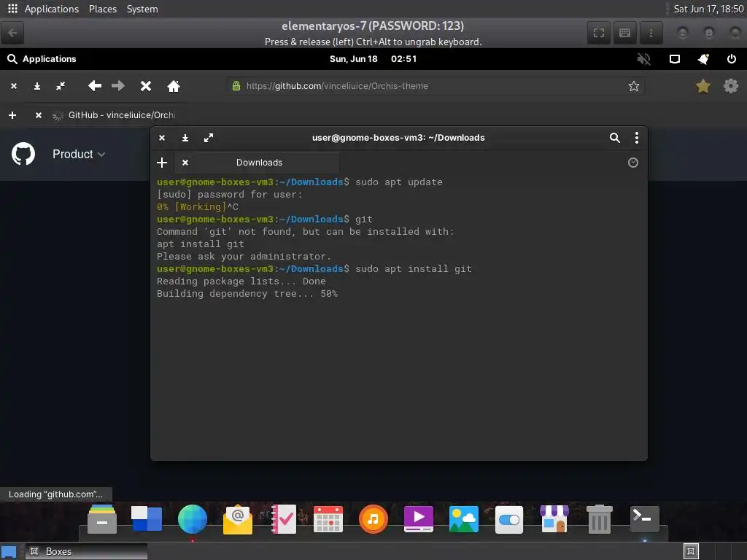Image resolution: width=747 pixels, height=560 pixels.
Task: Close the GitHub - vinceliuice/Orchi tab
Action: coord(39,115)
